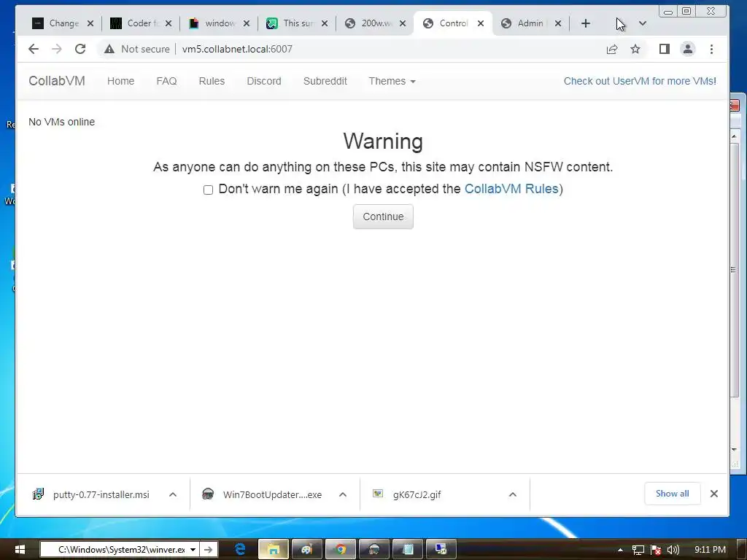The height and width of the screenshot is (560, 747).
Task: Close the Coder tab
Action: click(x=169, y=23)
